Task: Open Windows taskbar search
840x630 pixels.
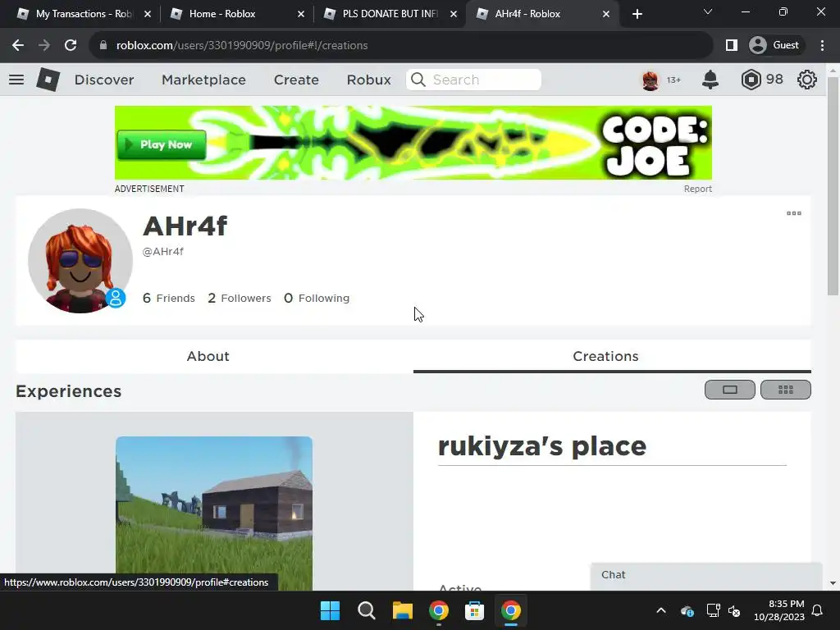Action: click(367, 610)
